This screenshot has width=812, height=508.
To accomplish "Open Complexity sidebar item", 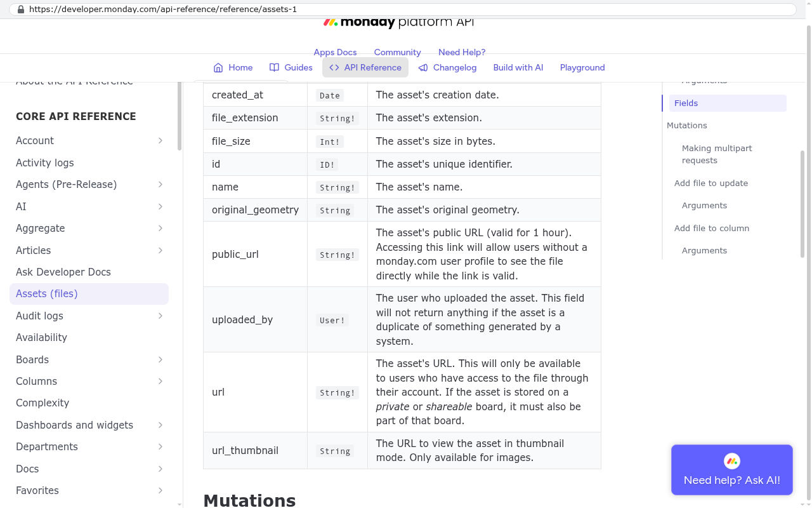I will point(89,403).
